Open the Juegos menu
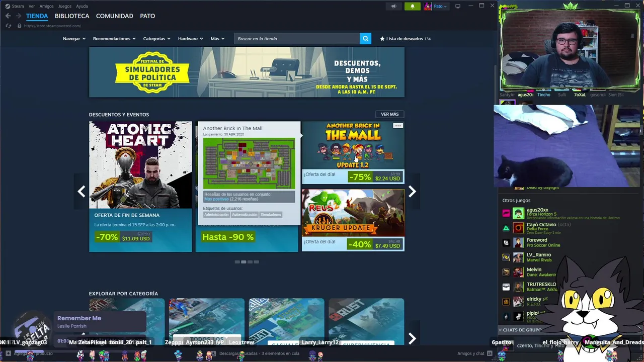The image size is (644, 362). pos(65,6)
